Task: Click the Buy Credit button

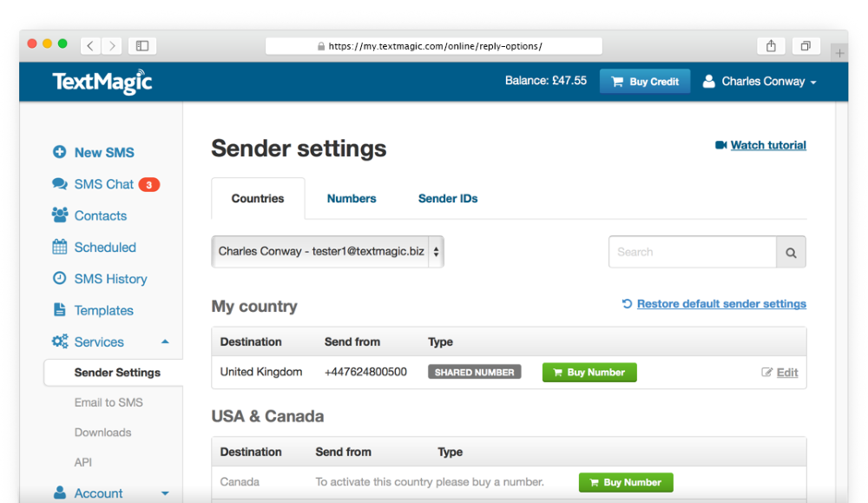Action: tap(645, 82)
